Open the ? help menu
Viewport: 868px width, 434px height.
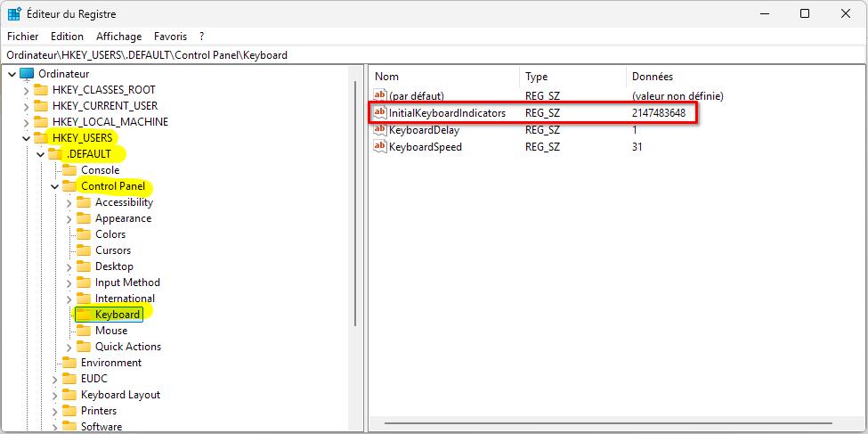202,37
